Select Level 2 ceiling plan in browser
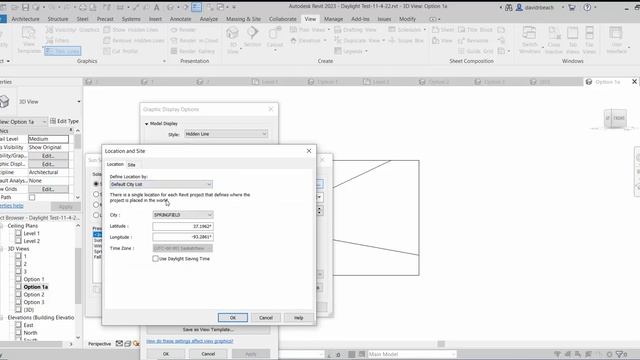Viewport: 640px width, 360px height. (31, 241)
